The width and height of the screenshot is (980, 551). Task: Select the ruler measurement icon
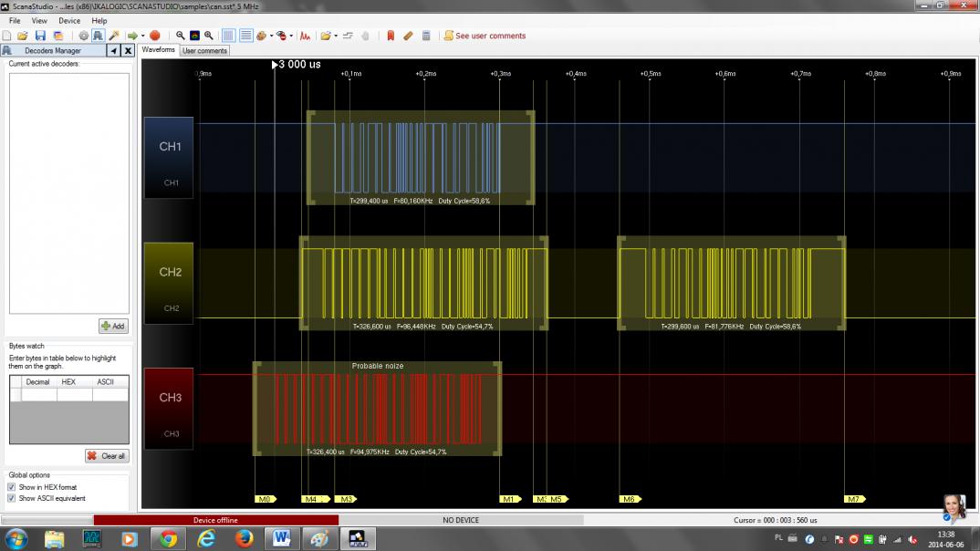click(x=408, y=36)
